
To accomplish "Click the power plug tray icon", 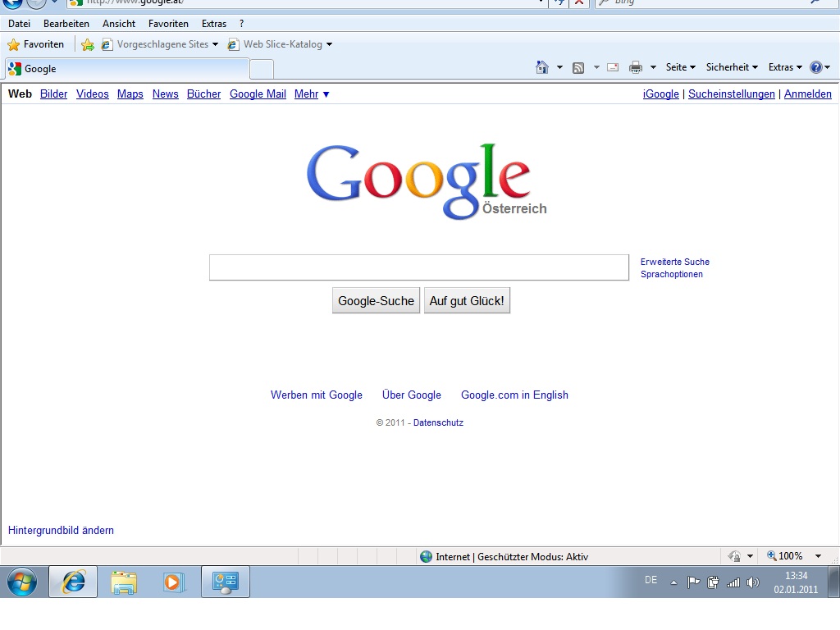I will (713, 582).
